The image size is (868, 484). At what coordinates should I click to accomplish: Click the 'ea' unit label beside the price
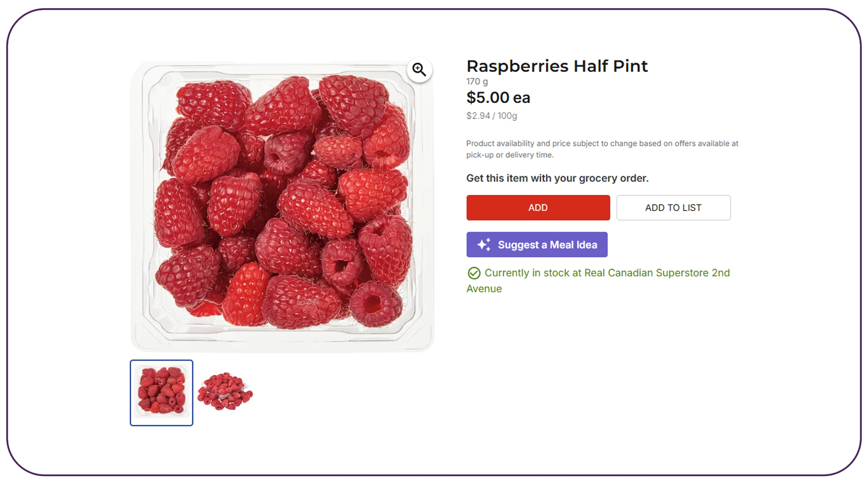pos(522,98)
